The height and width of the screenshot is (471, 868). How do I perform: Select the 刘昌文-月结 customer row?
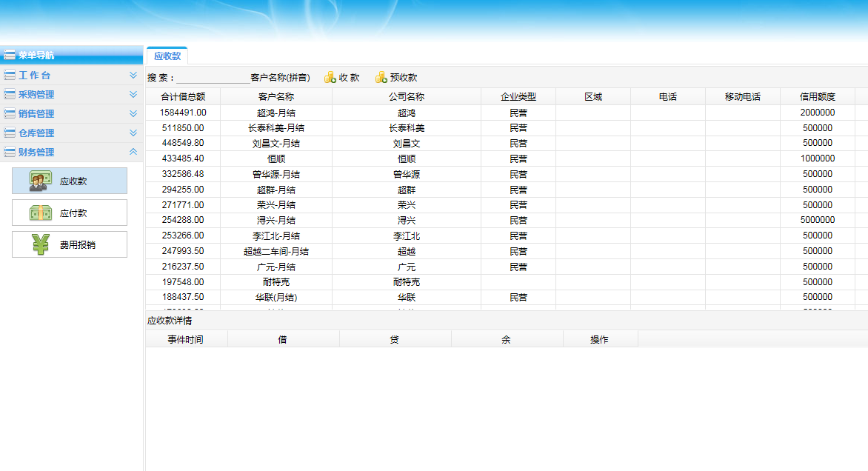pyautogui.click(x=507, y=144)
